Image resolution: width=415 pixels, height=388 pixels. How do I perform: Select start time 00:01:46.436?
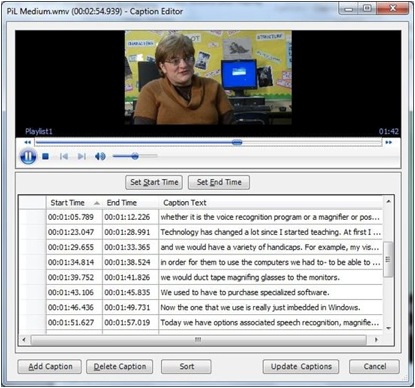[x=74, y=307]
